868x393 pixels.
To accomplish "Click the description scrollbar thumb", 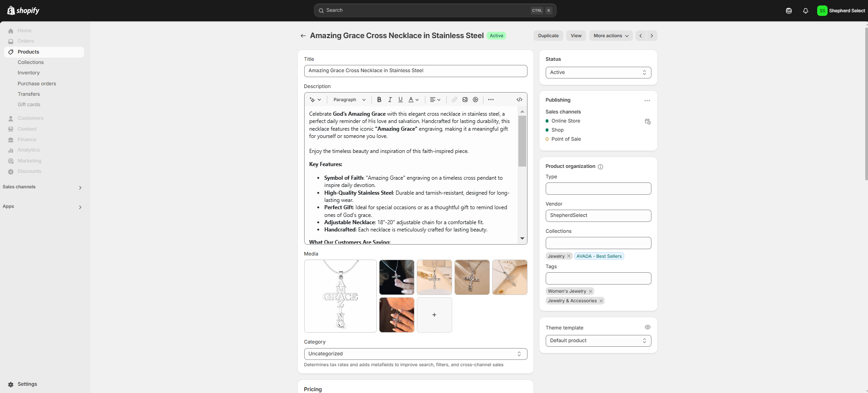I will [x=522, y=141].
